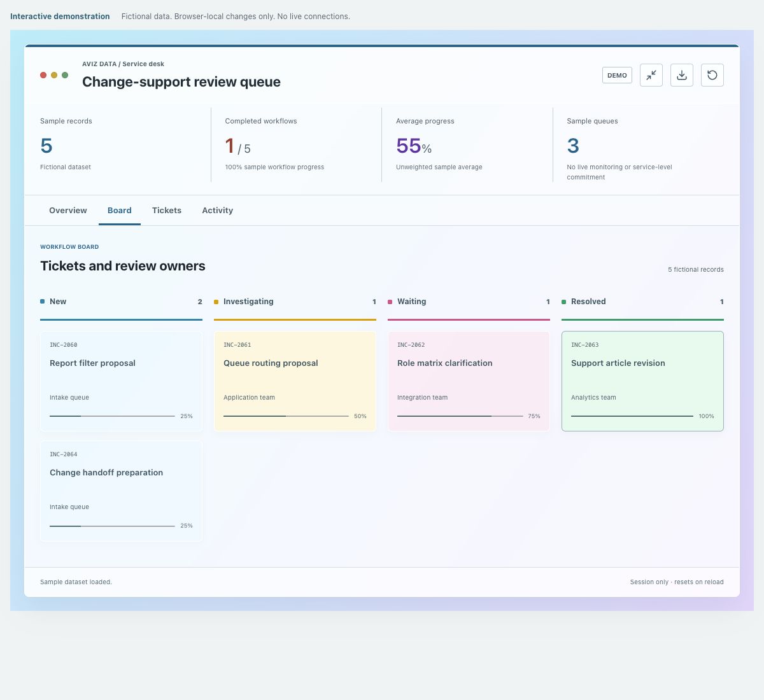This screenshot has height=700, width=764.
Task: Click the Completed workflows 1 / 5 value
Action: pos(237,146)
